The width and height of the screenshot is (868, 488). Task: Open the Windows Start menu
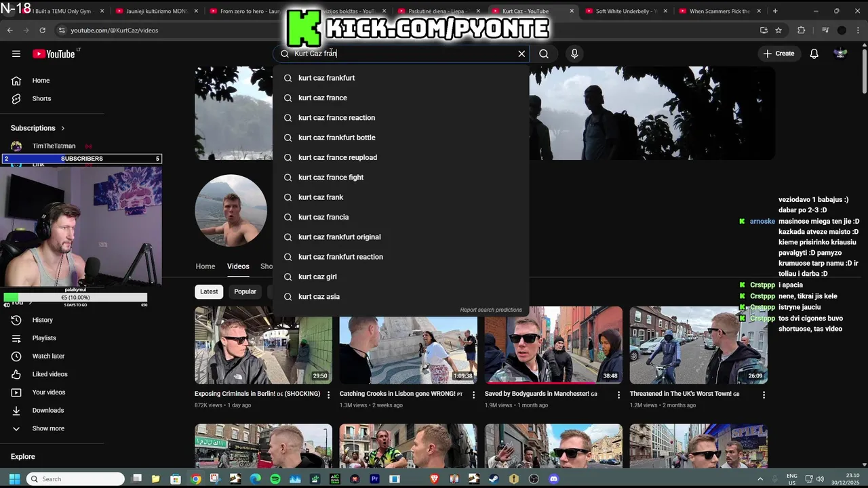click(14, 479)
